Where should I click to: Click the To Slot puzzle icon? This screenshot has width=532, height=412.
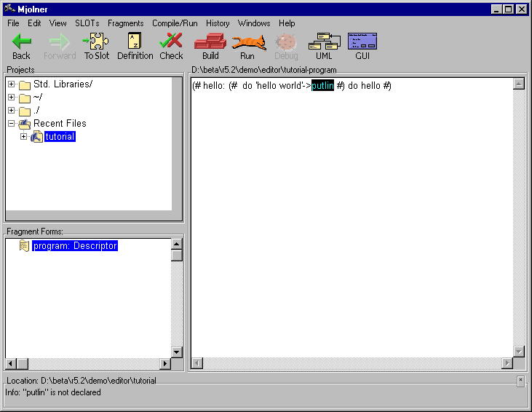click(x=96, y=43)
